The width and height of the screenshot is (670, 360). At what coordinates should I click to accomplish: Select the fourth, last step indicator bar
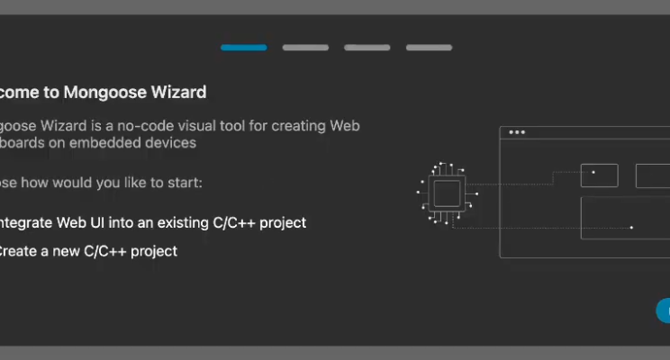[x=429, y=47]
